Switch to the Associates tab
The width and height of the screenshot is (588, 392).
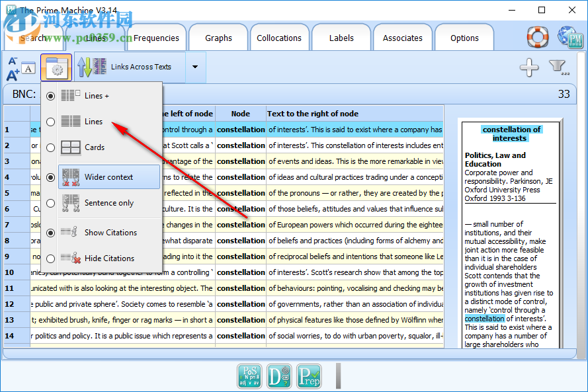tap(402, 38)
